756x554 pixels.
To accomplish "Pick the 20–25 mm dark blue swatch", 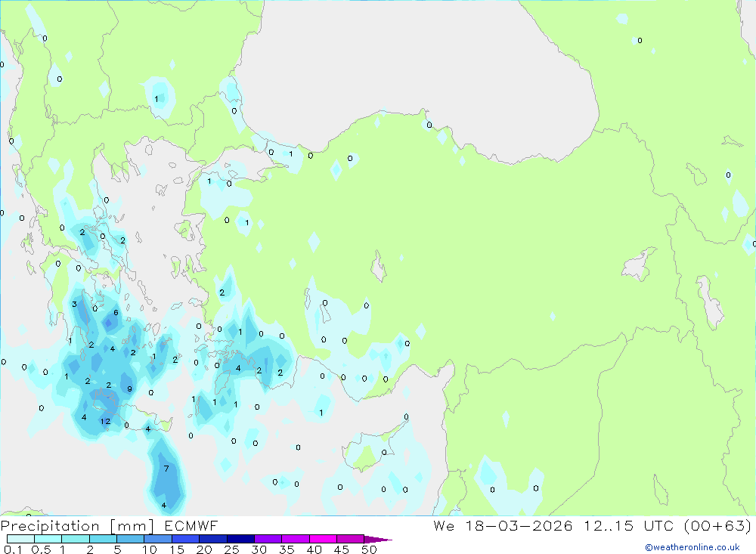I will (x=213, y=539).
